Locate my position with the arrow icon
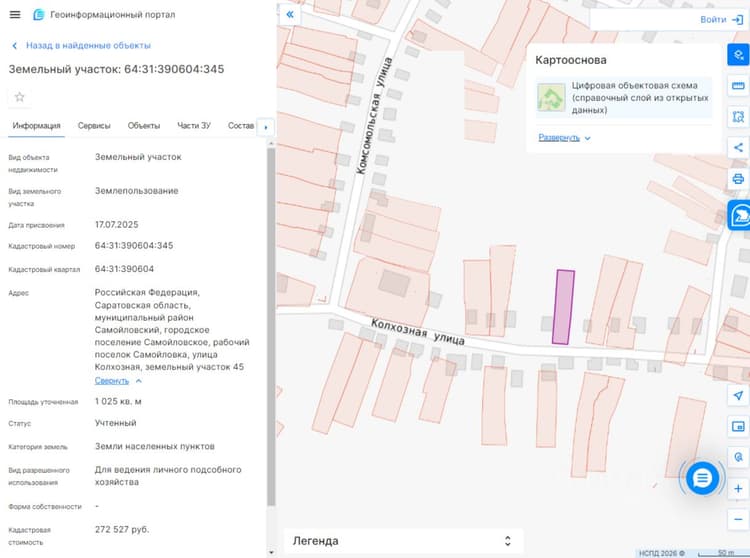This screenshot has height=558, width=750. [738, 395]
